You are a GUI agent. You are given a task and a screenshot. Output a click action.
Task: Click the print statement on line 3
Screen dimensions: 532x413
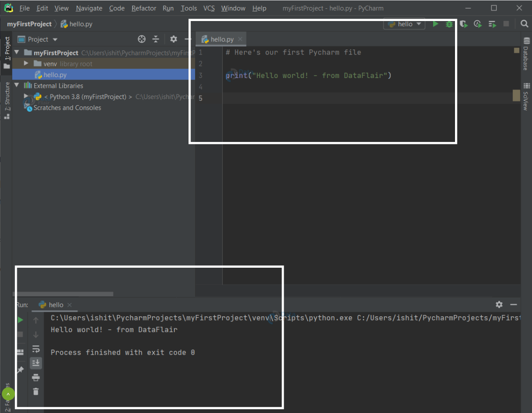click(308, 75)
